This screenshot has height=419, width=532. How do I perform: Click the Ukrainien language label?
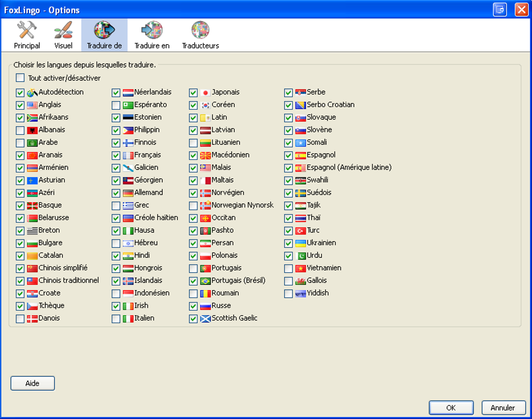321,243
